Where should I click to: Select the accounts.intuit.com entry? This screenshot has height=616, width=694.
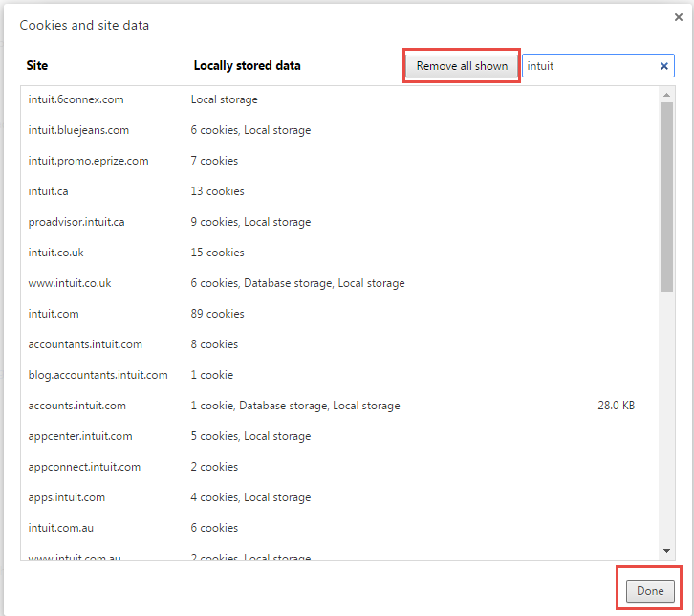339,406
